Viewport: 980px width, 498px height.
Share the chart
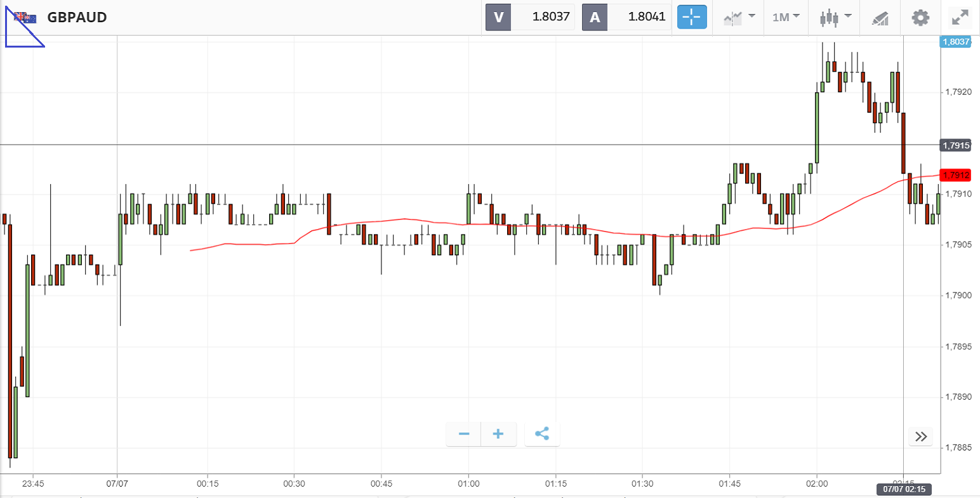click(542, 434)
